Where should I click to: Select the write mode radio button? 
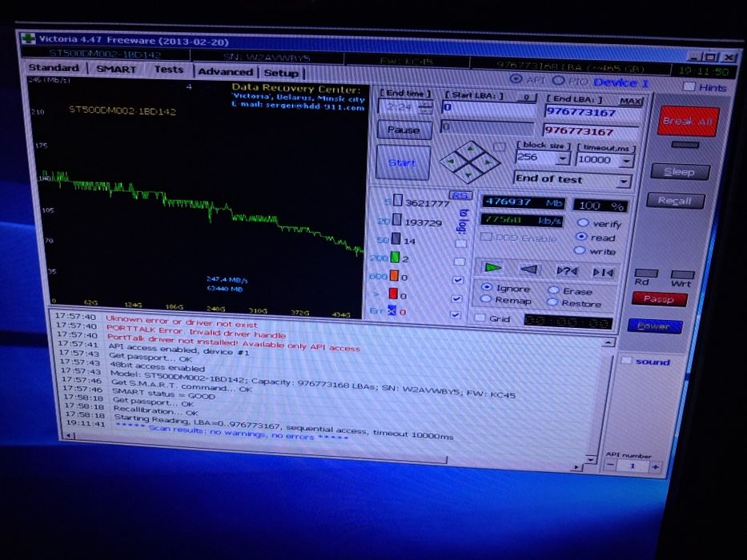580,250
